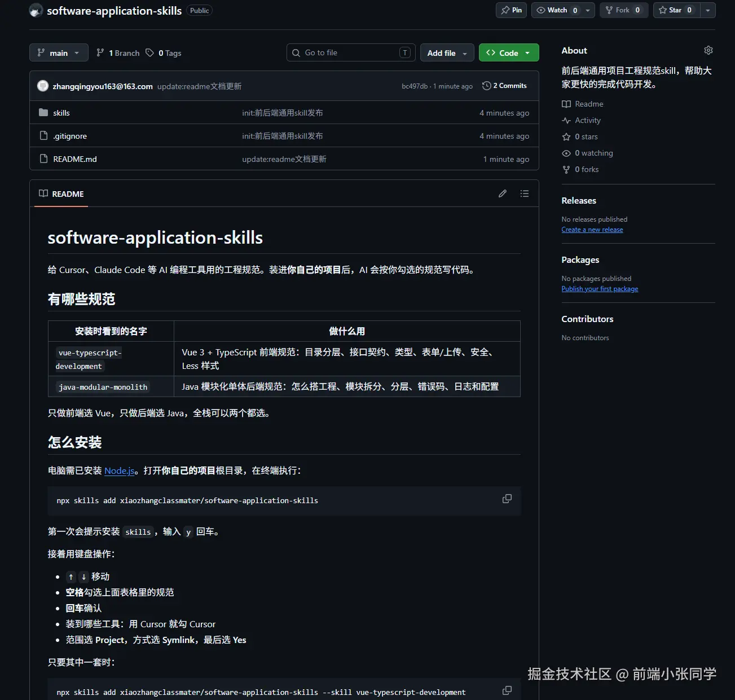Select the README tab
Screen dimensions: 735x700
(61, 193)
